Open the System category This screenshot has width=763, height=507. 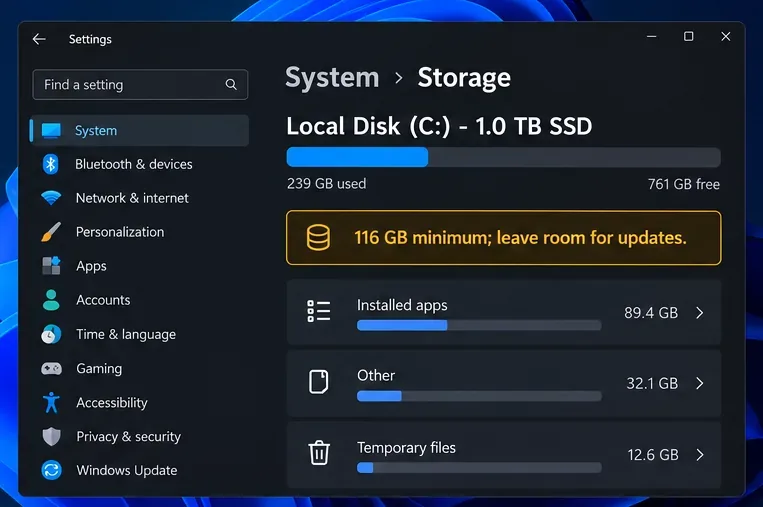point(140,130)
